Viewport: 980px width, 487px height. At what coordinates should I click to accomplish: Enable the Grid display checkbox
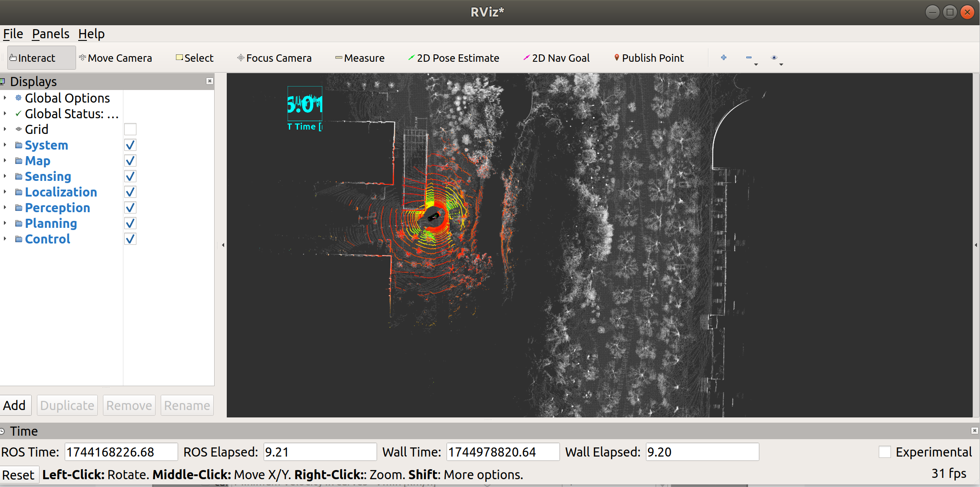pos(130,129)
